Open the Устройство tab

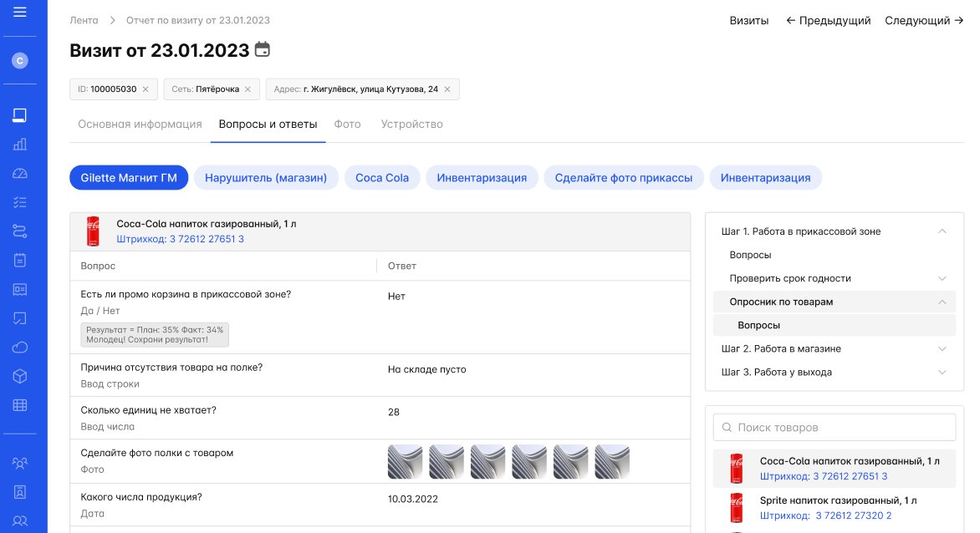click(412, 124)
